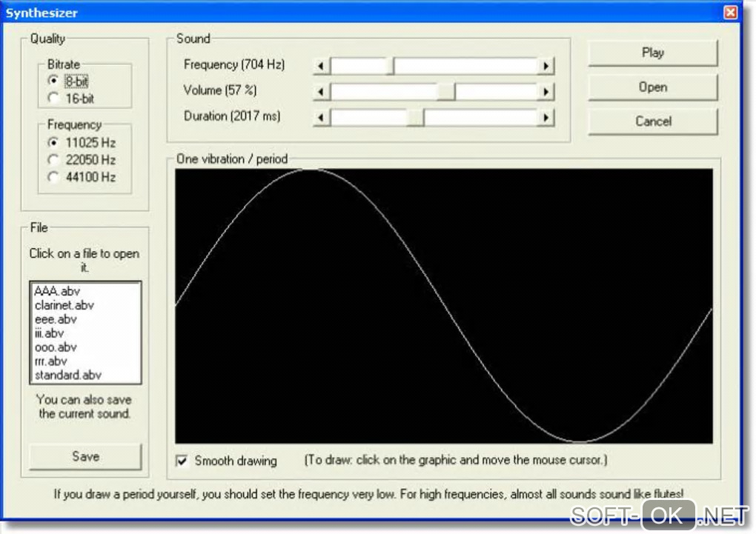Image resolution: width=756 pixels, height=534 pixels.
Task: Select the 16-bit bitrate option
Action: pos(71,99)
